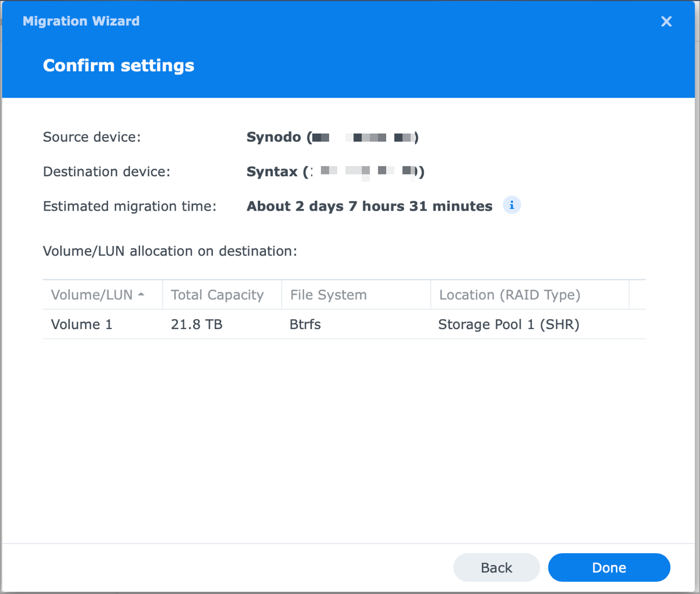This screenshot has width=700, height=594.
Task: Click the info icon beside estimated migration time
Action: click(x=512, y=205)
